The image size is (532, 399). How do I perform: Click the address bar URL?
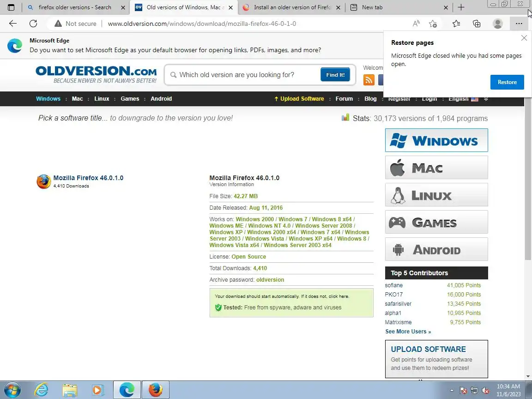tap(202, 24)
